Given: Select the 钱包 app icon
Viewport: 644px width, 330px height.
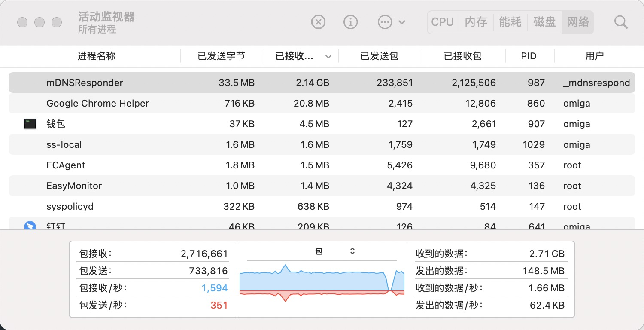Looking at the screenshot, I should (30, 124).
